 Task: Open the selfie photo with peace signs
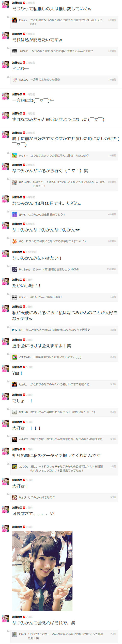[42, 571]
